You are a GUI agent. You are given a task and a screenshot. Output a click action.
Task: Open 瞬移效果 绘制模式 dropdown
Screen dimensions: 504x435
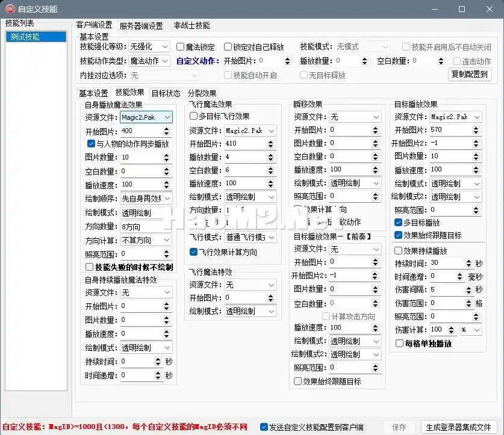pyautogui.click(x=355, y=183)
